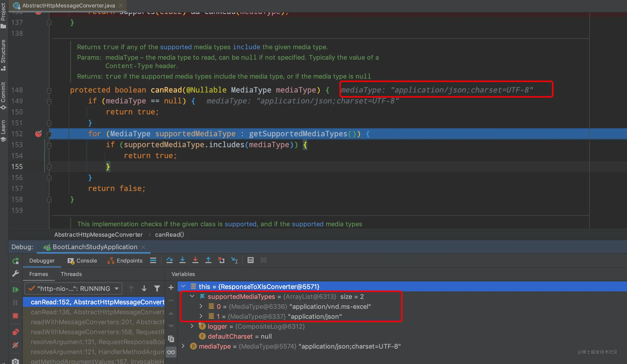Open debugger settings wrench icon

click(x=15, y=273)
